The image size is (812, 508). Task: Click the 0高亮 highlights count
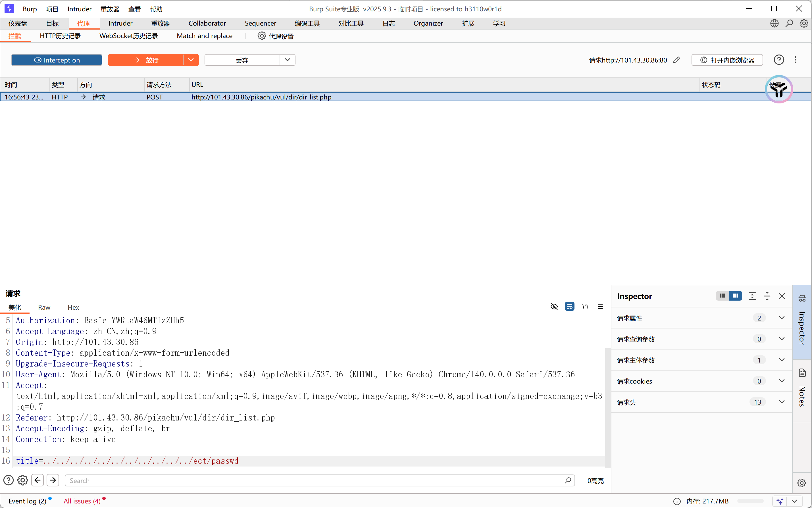click(595, 481)
